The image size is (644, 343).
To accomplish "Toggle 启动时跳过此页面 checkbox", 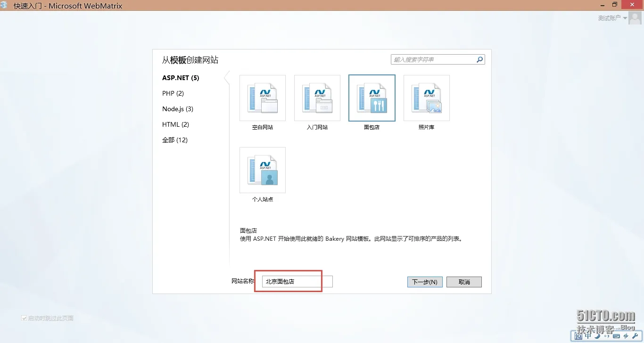I will coord(24,318).
